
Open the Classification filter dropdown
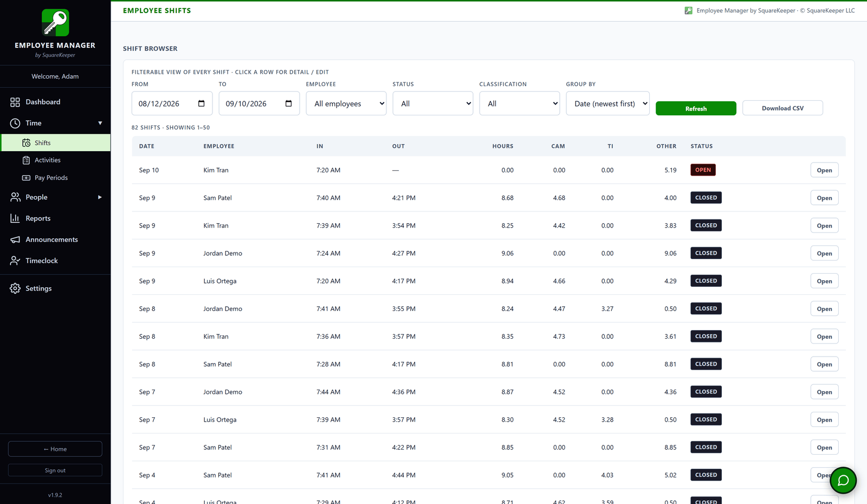[x=520, y=104]
